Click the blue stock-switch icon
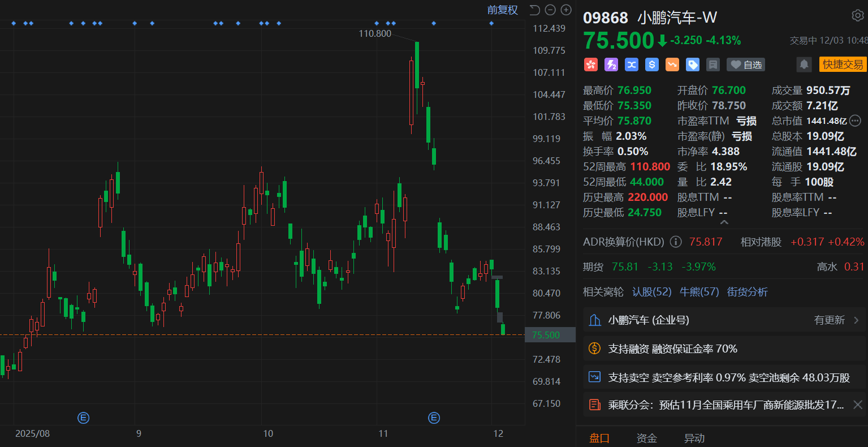This screenshot has height=447, width=868. [631, 65]
